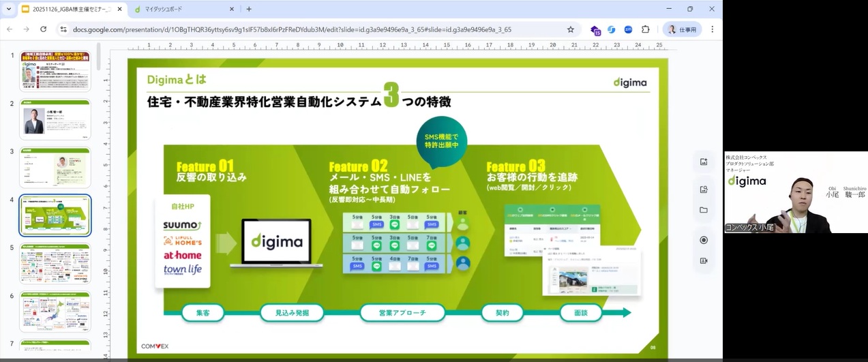Open the purple extension with 15 badge

pos(595,30)
